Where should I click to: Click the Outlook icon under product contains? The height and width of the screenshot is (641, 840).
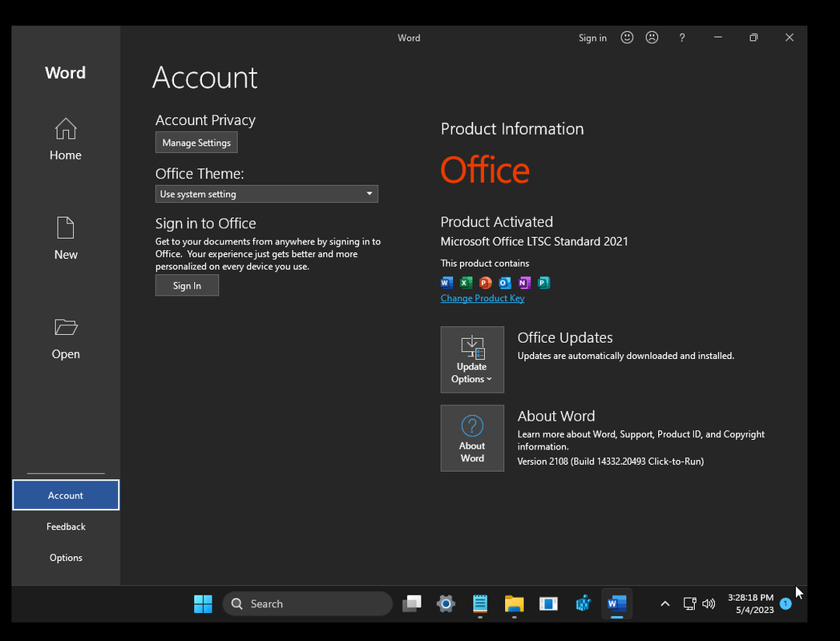tap(505, 283)
